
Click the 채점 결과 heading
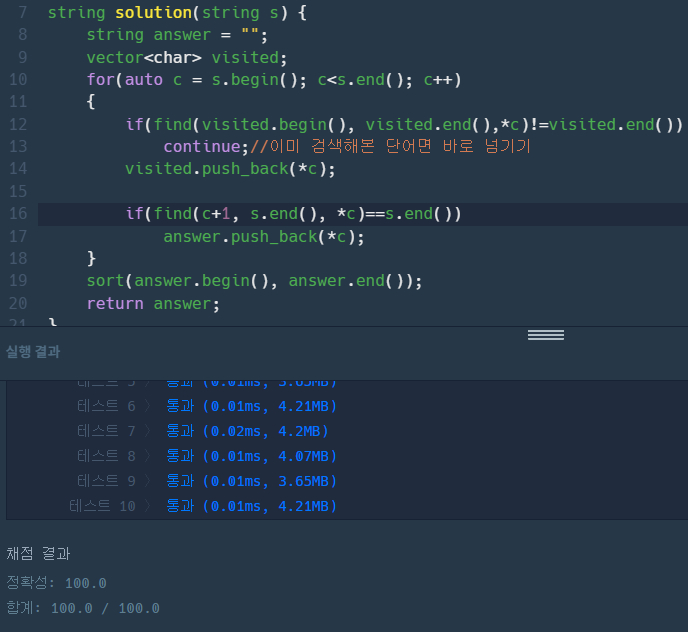tap(38, 553)
